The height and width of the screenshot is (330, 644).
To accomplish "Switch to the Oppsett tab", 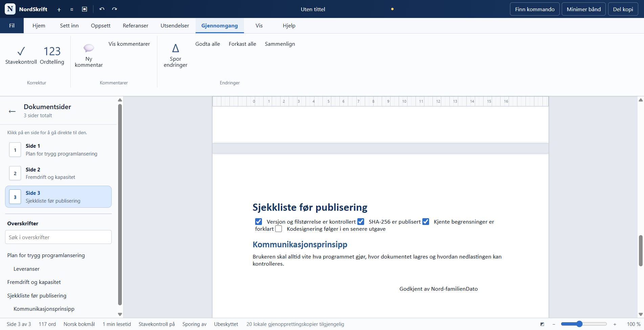I will (101, 26).
